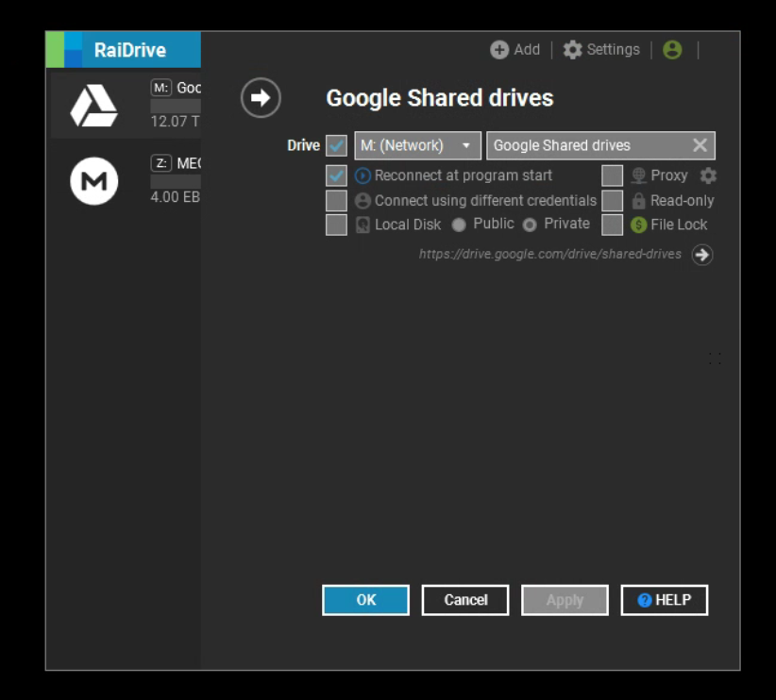The width and height of the screenshot is (776, 700).
Task: Click the Google Drive icon in sidebar
Action: click(94, 106)
